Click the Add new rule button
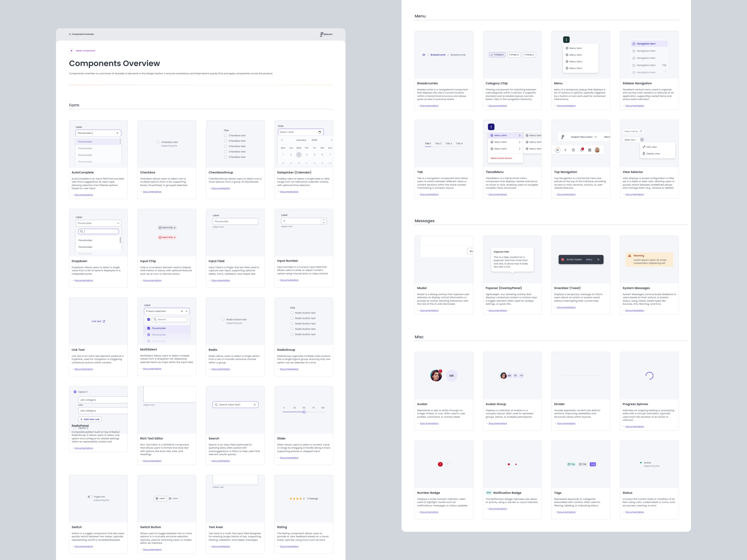Screen dimensions: 747x560 pyautogui.click(x=90, y=419)
